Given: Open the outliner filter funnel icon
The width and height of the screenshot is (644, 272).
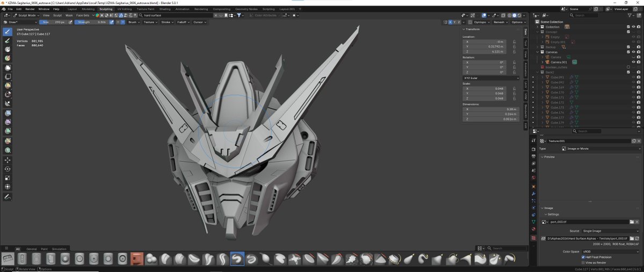Looking at the screenshot, I should (630, 15).
